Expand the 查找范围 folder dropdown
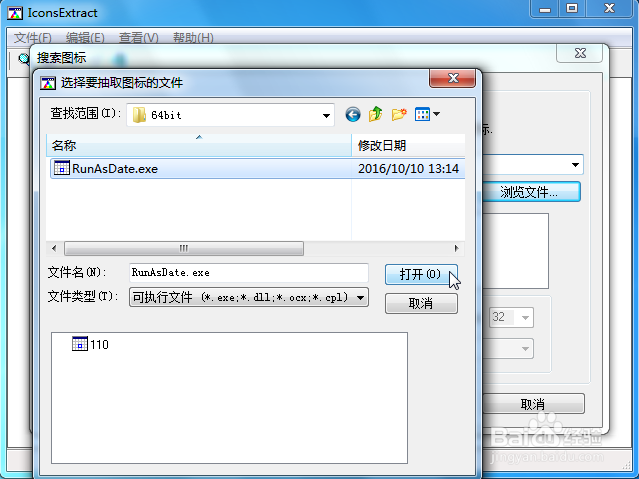639x479 pixels. tap(326, 115)
